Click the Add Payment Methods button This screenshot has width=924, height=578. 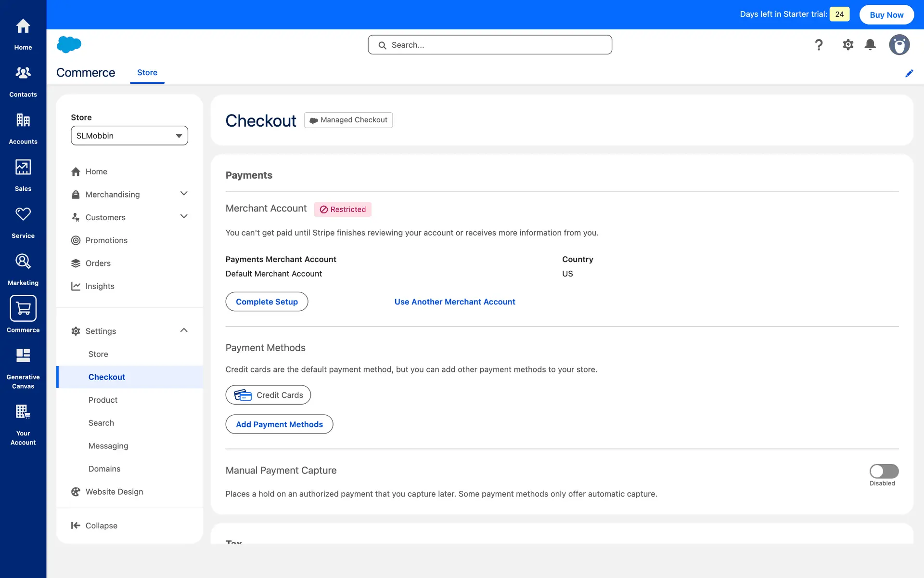[279, 424]
